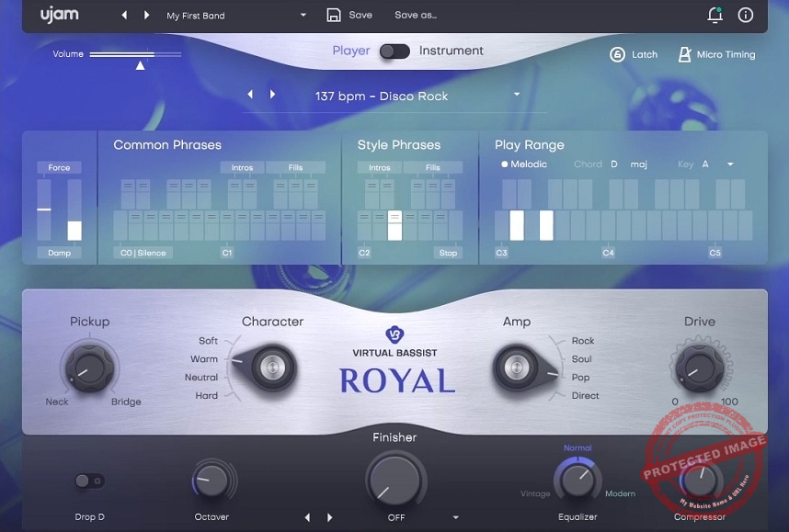Turn the Octaver knob

[212, 481]
